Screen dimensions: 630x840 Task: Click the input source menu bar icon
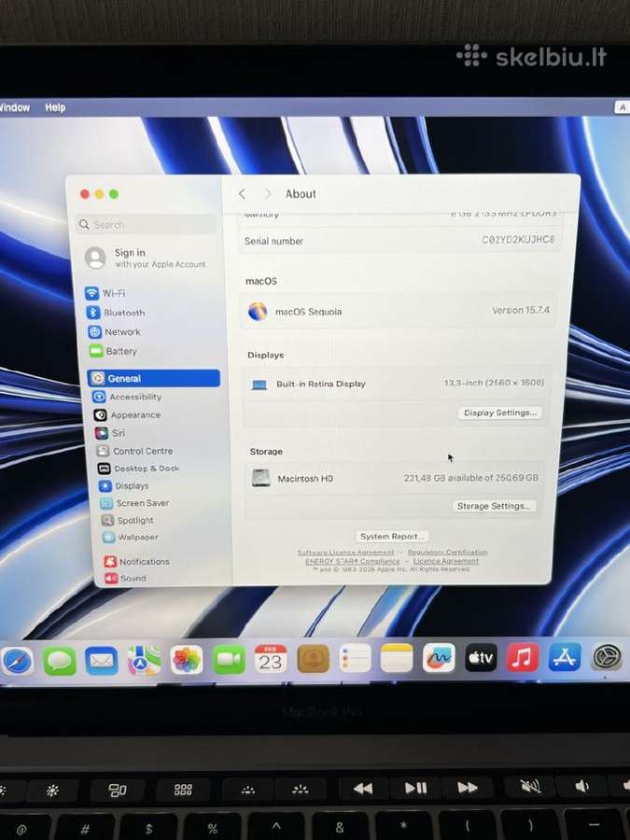622,107
